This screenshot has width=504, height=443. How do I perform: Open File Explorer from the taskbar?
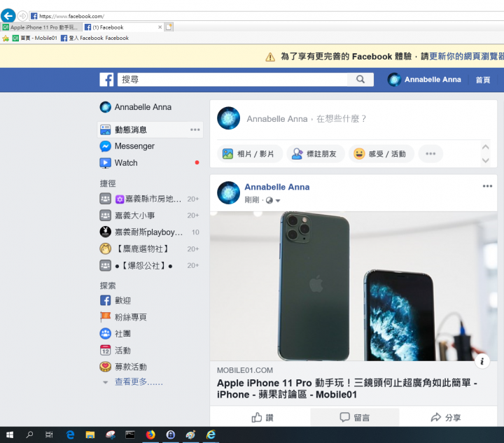point(90,435)
